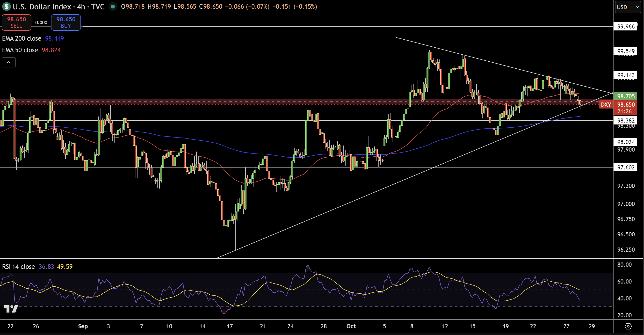Click the TVC exchange label in the title
The image size is (644, 335).
coord(99,7)
